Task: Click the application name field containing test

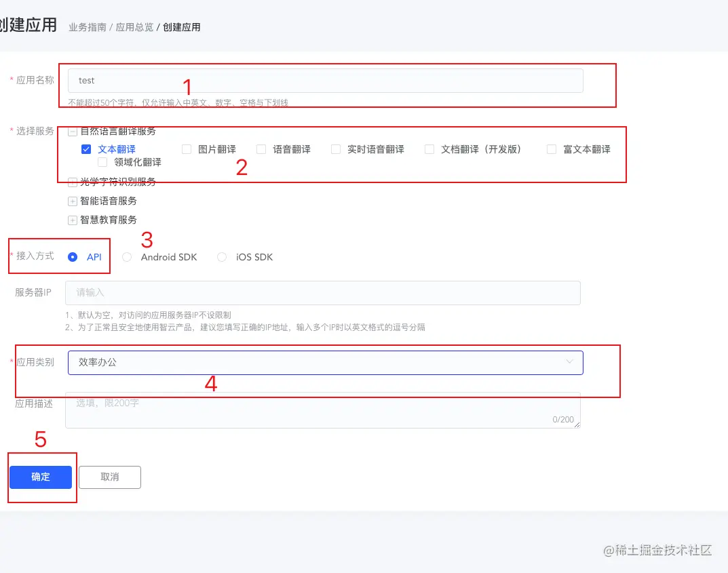Action: (x=326, y=81)
